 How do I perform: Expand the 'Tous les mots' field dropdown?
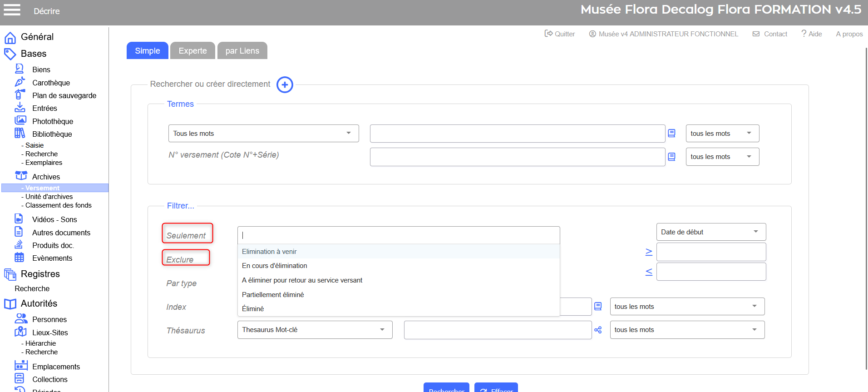pyautogui.click(x=263, y=134)
